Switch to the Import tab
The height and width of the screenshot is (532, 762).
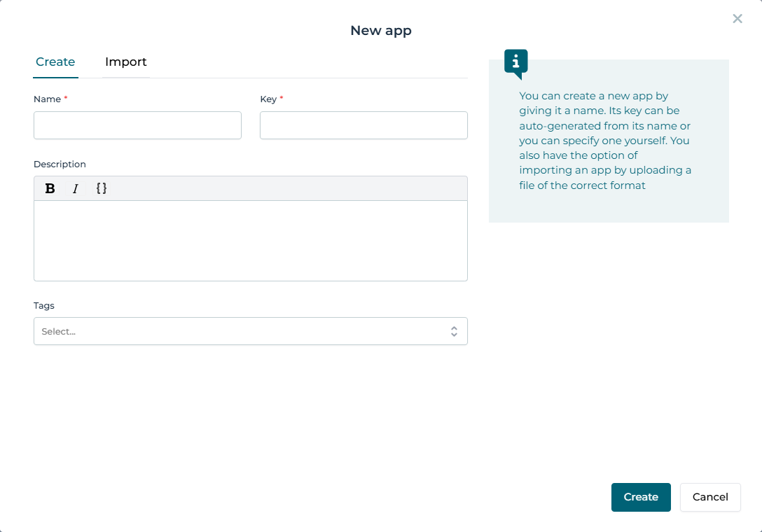click(x=126, y=62)
